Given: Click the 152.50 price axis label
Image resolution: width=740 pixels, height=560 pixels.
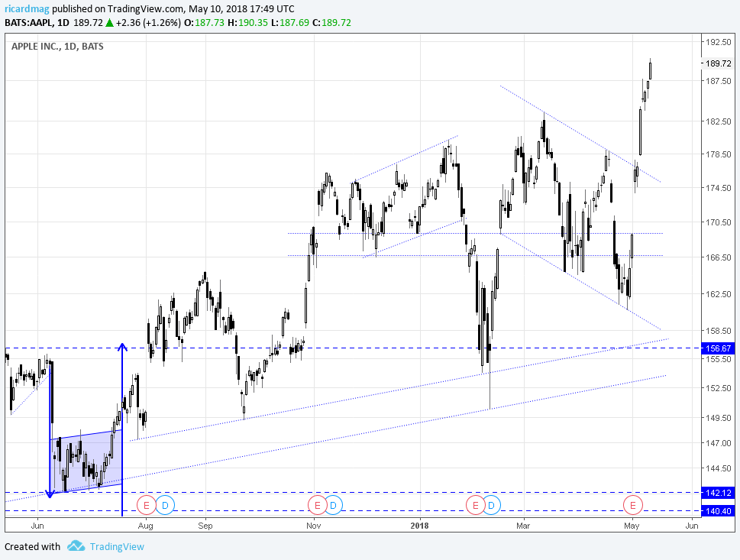Looking at the screenshot, I should pyautogui.click(x=719, y=387).
